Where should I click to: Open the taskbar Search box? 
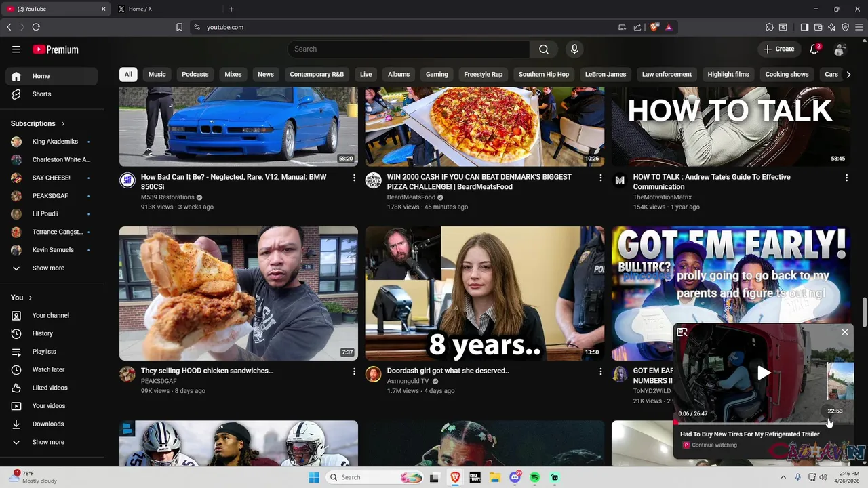(x=375, y=477)
